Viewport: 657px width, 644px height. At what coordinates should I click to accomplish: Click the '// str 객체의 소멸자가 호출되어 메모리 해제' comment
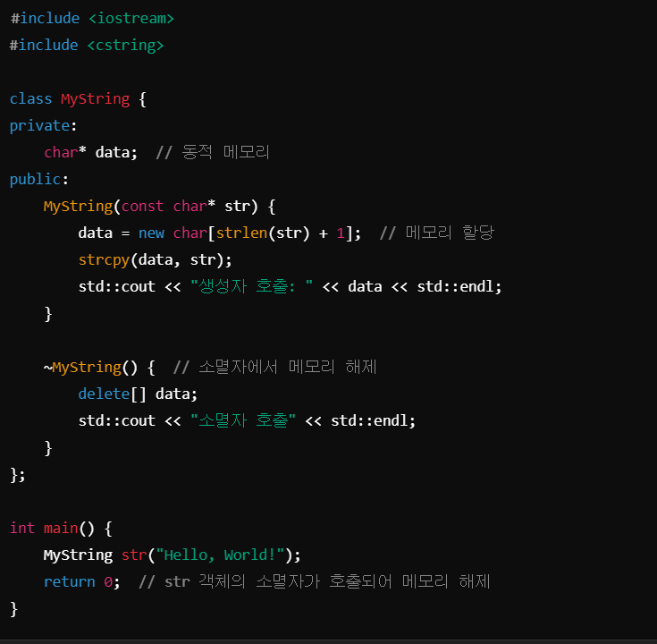pos(315,581)
